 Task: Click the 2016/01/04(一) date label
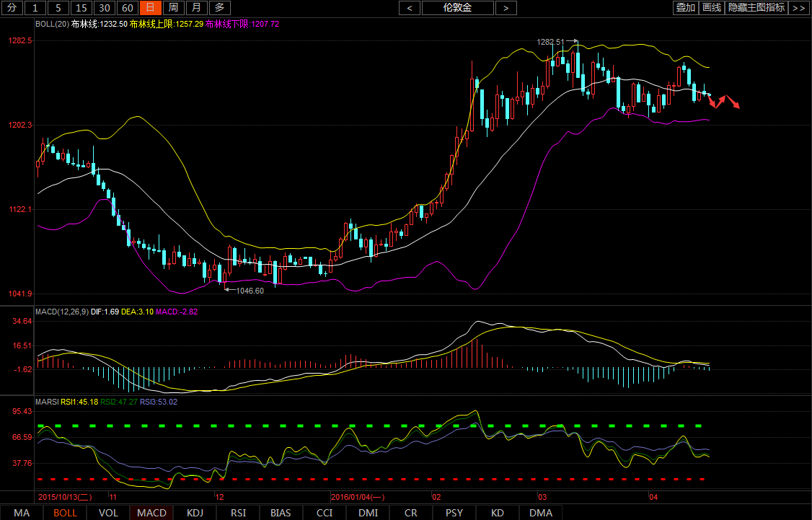[358, 497]
